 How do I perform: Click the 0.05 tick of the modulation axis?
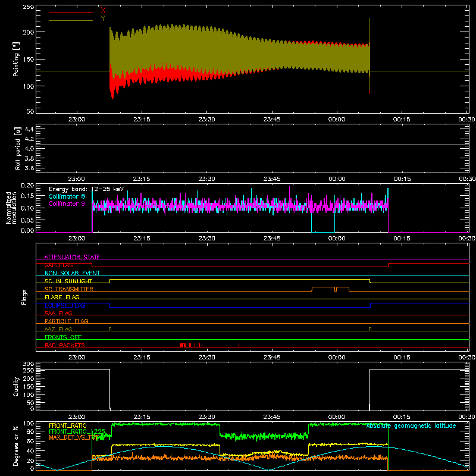27,220
